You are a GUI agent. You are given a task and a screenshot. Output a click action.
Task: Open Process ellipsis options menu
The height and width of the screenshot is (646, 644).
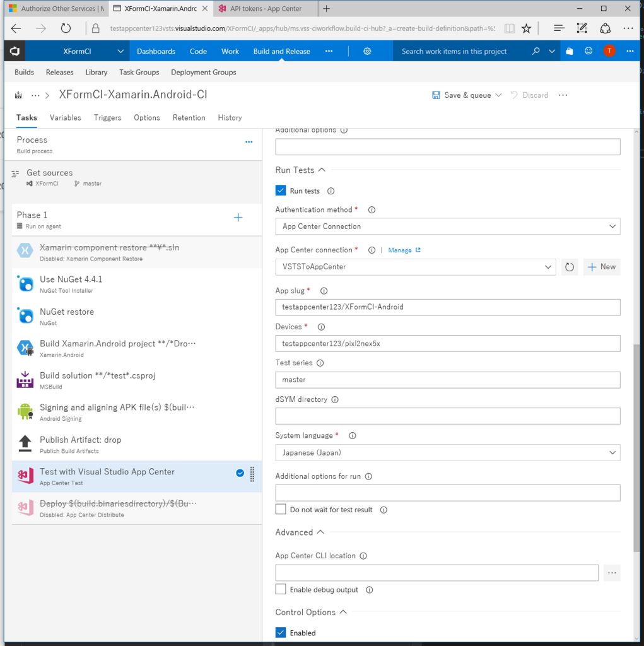coord(249,142)
